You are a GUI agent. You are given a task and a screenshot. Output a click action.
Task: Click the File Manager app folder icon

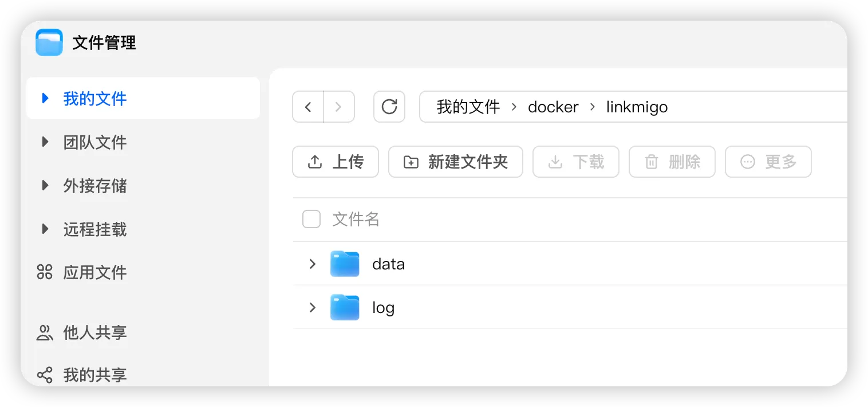click(x=49, y=42)
